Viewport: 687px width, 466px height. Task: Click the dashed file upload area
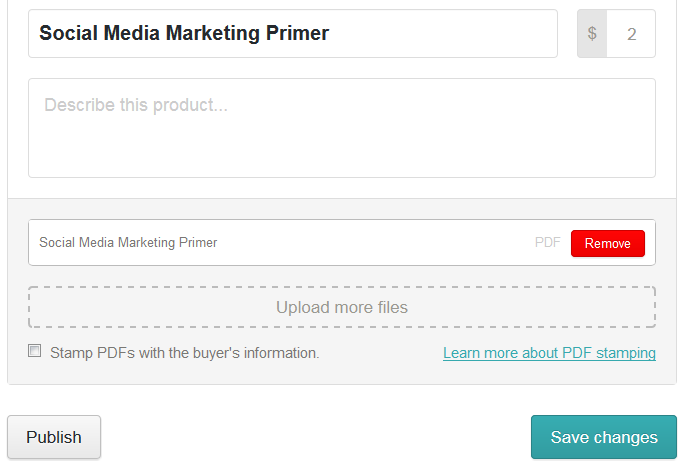(341, 307)
